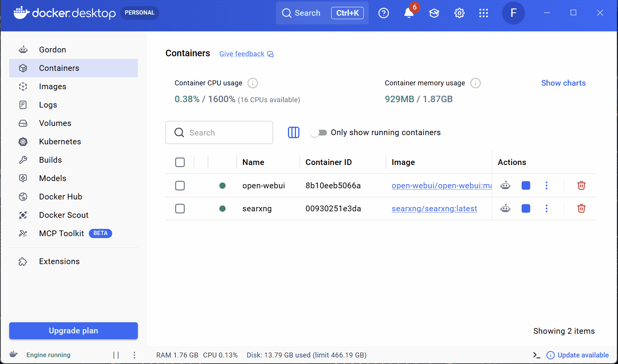Click the open-webui container name
Image resolution: width=618 pixels, height=364 pixels.
(264, 186)
